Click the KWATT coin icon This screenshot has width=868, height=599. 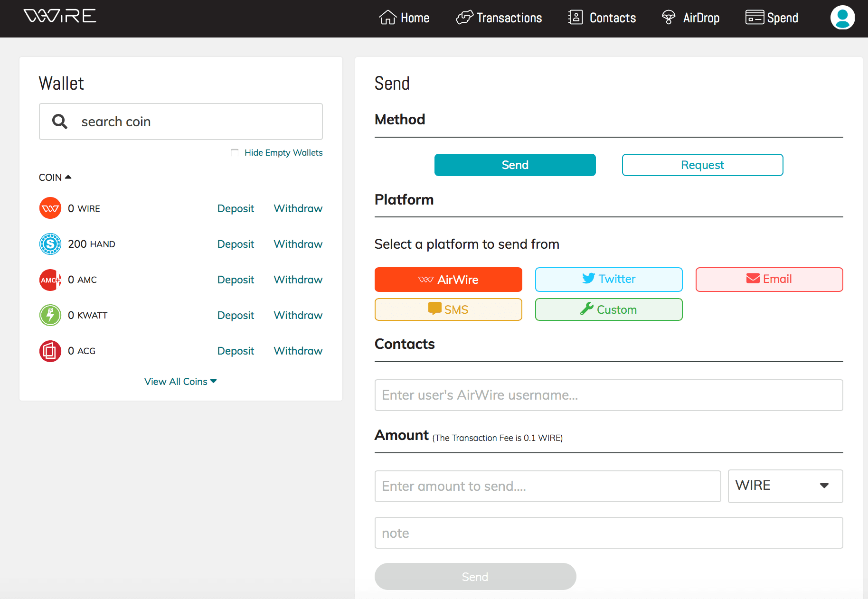coord(50,315)
